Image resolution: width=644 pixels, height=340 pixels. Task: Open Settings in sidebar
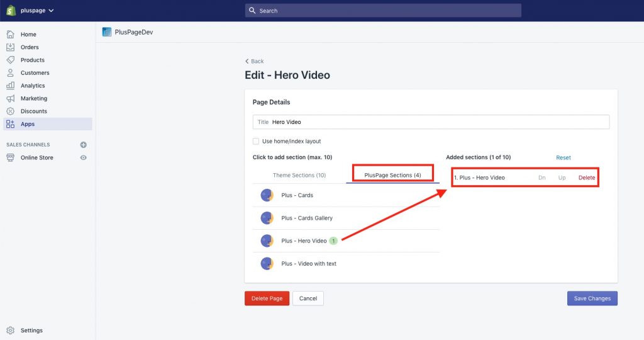click(31, 330)
